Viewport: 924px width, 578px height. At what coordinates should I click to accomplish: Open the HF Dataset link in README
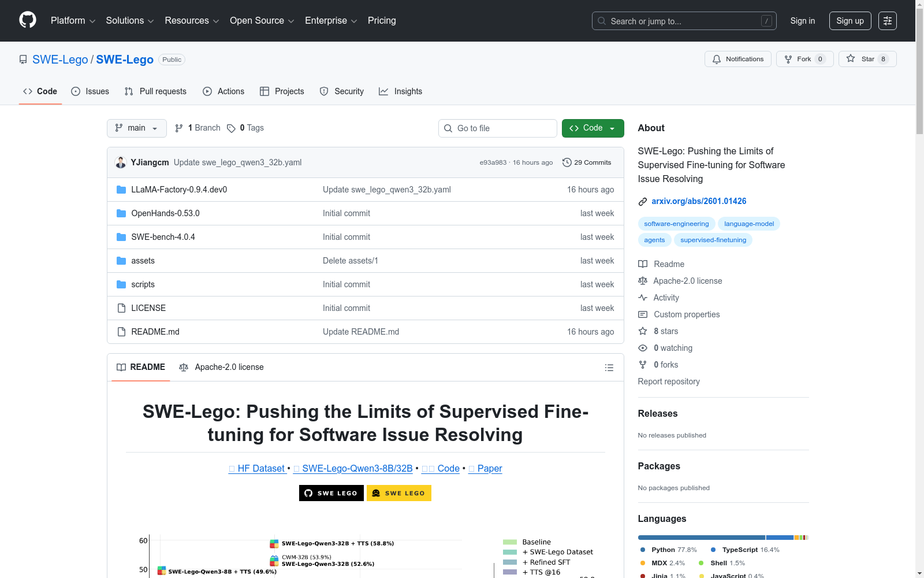point(257,468)
